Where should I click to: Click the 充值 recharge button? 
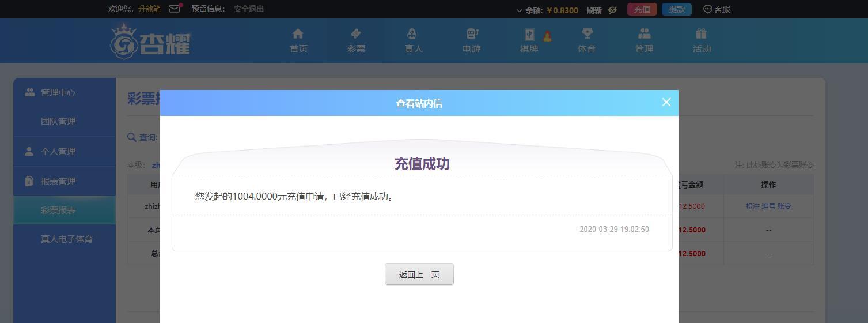point(642,9)
